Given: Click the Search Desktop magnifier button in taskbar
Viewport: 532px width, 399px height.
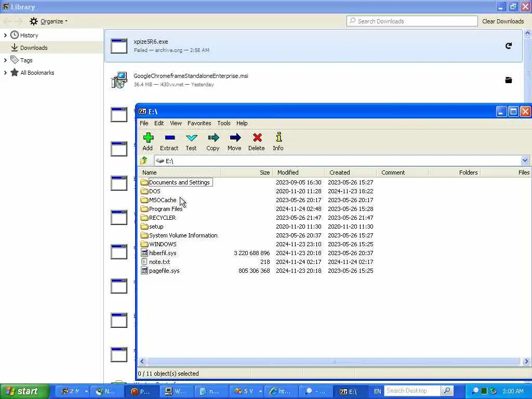Looking at the screenshot, I should 447,391.
